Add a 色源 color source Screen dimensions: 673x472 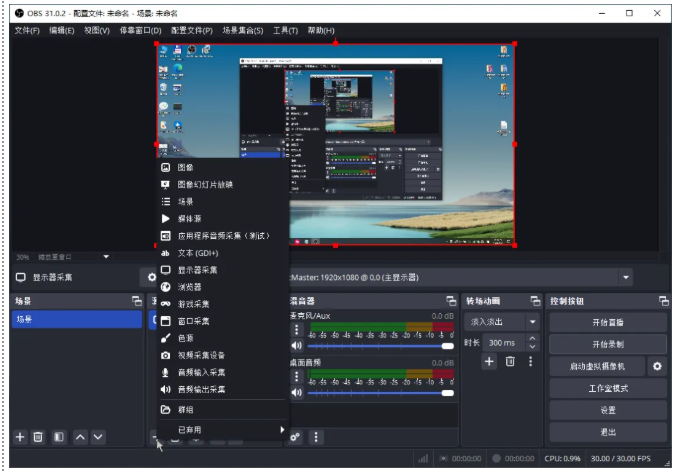[222, 338]
